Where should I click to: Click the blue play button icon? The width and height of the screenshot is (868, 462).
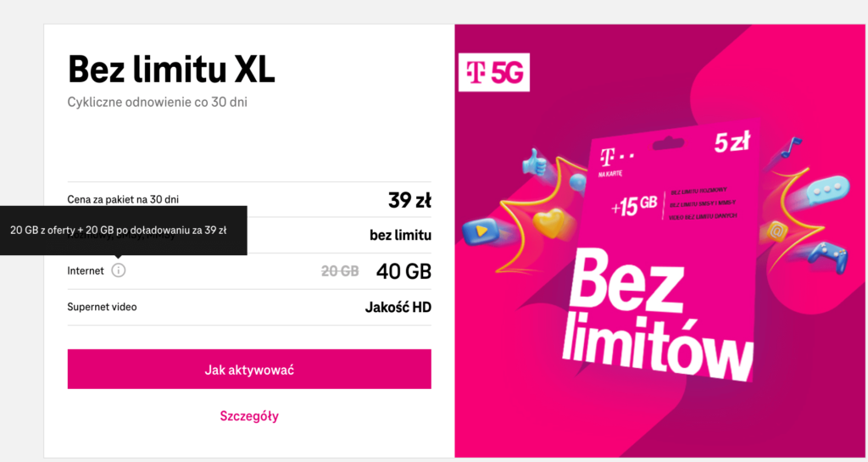(482, 229)
